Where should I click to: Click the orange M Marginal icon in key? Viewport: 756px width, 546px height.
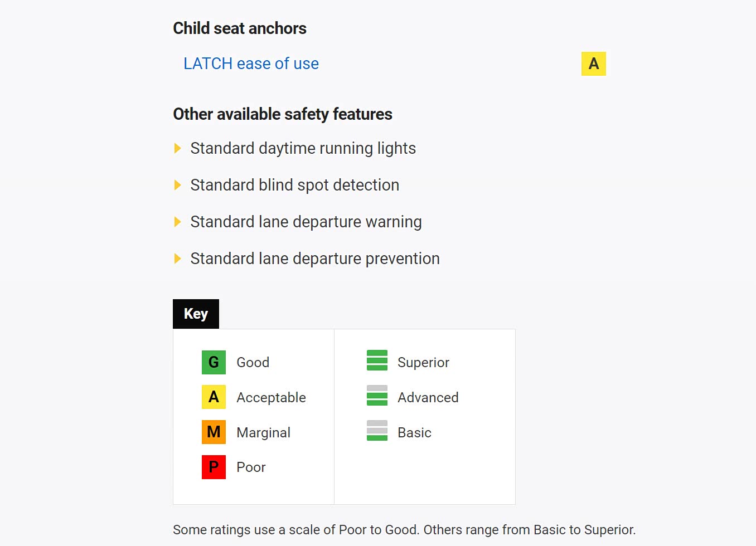point(214,432)
